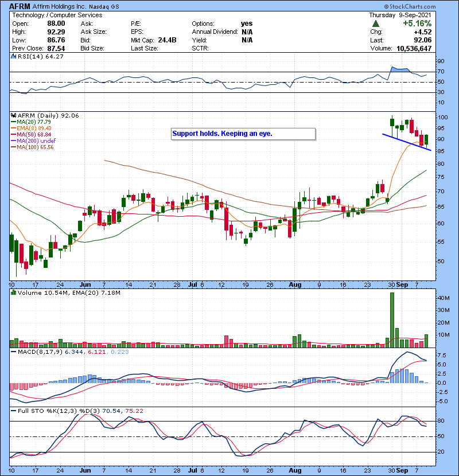
Task: Click the 80 stochastic axis label
Action: (x=441, y=421)
